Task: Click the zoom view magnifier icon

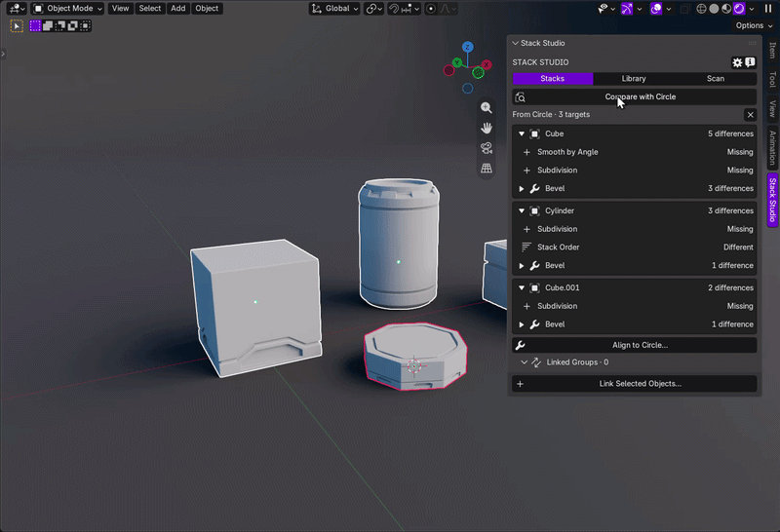Action: coord(487,108)
